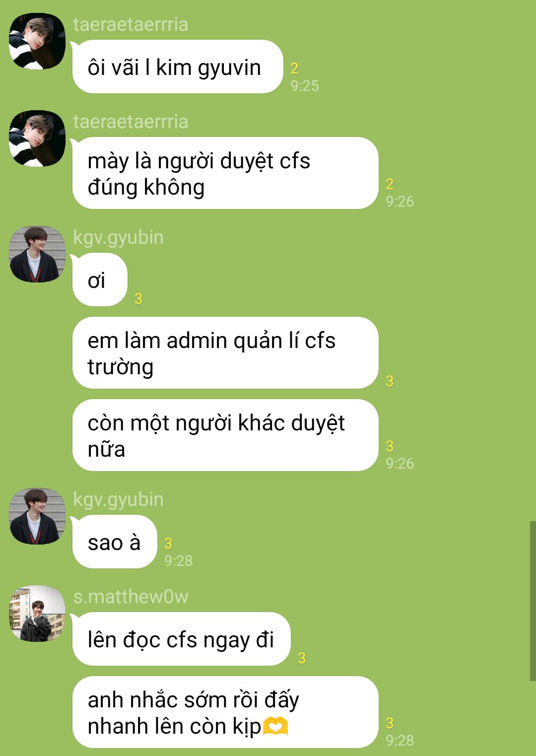Click the chat scrollbar on right edge
The width and height of the screenshot is (536, 756).
533,601
